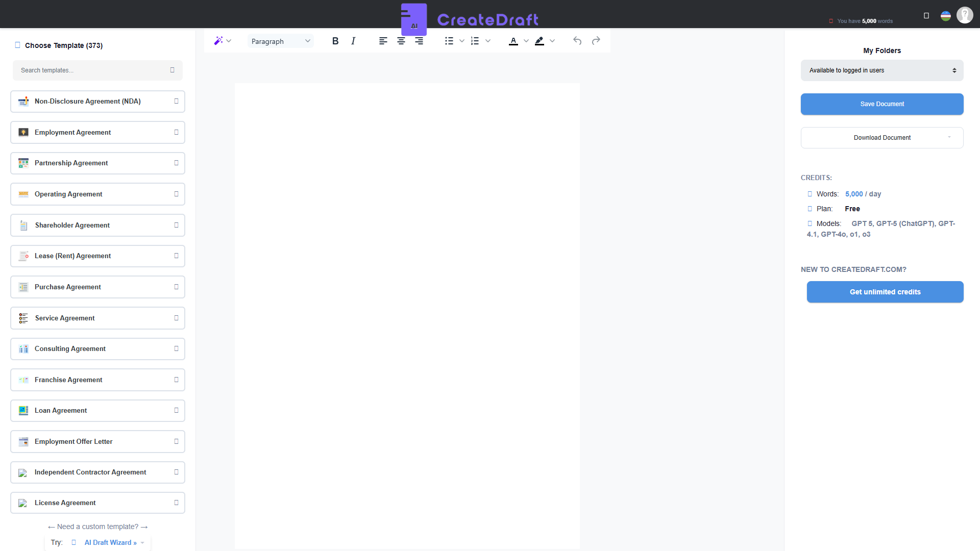Open the language flag selector

point(946,16)
